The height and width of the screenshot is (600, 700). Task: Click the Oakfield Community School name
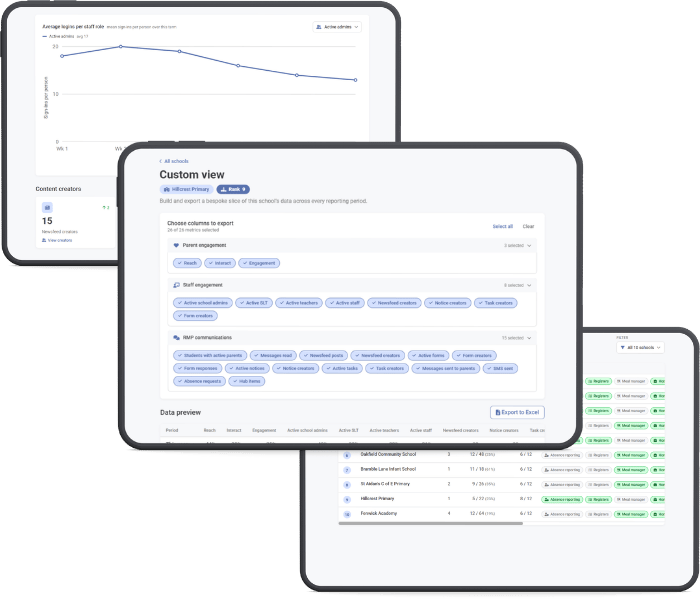click(388, 454)
